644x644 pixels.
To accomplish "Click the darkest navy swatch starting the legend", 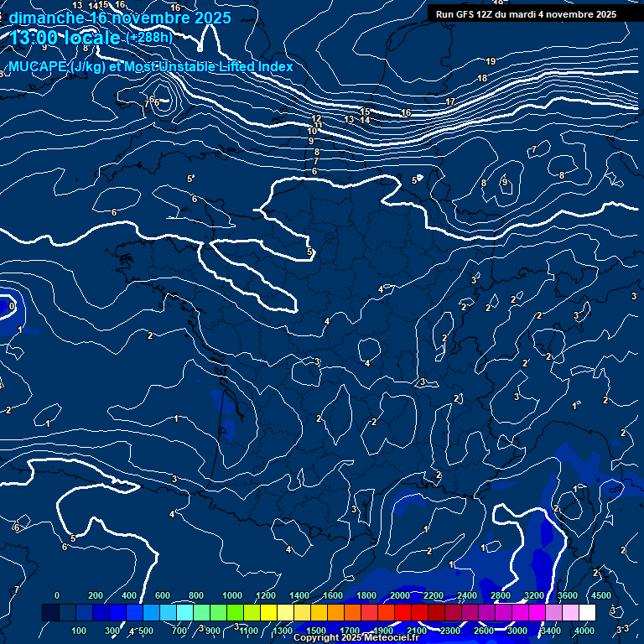I will click(x=50, y=612).
